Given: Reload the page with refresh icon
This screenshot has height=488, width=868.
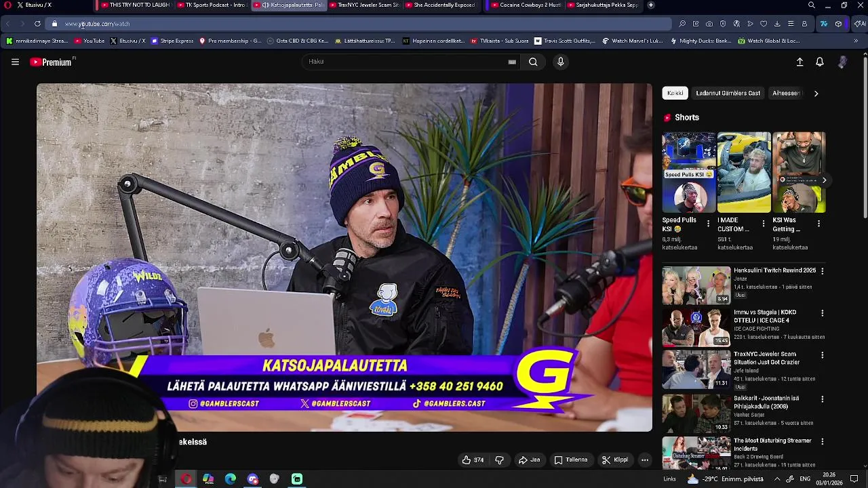Looking at the screenshot, I should [37, 24].
